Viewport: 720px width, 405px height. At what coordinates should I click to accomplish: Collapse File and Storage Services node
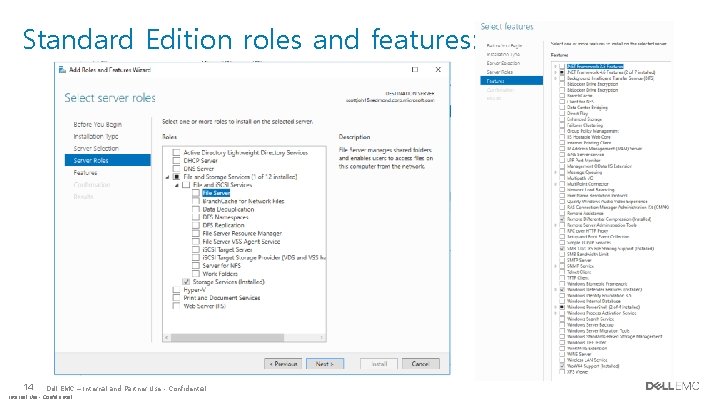click(x=167, y=177)
